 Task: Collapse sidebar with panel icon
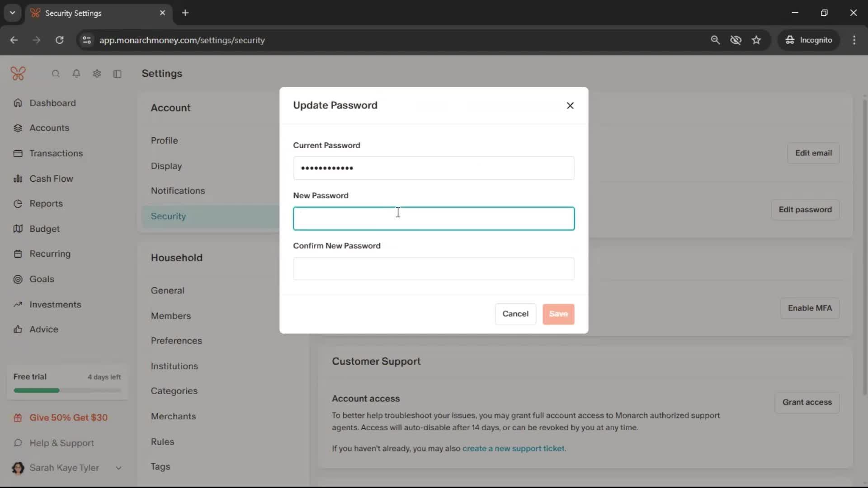[x=118, y=74]
